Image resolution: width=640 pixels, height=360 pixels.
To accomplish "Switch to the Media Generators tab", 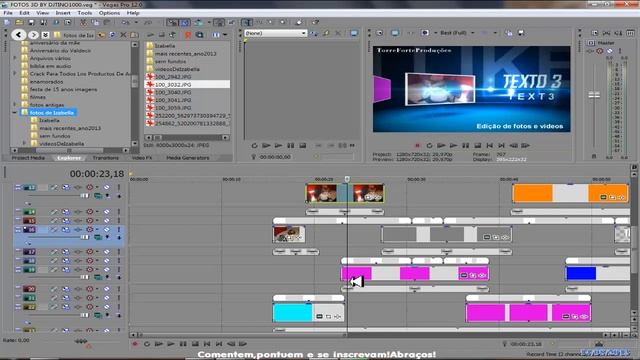I will coord(187,158).
